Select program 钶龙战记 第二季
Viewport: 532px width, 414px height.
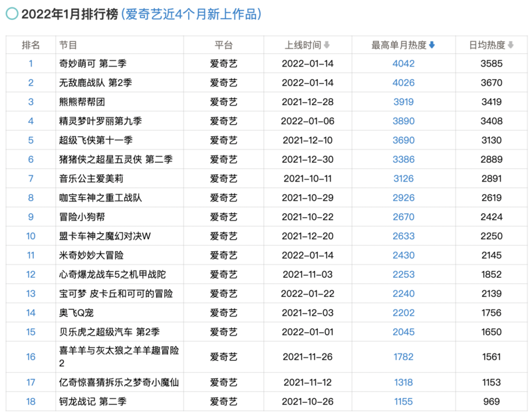click(92, 401)
